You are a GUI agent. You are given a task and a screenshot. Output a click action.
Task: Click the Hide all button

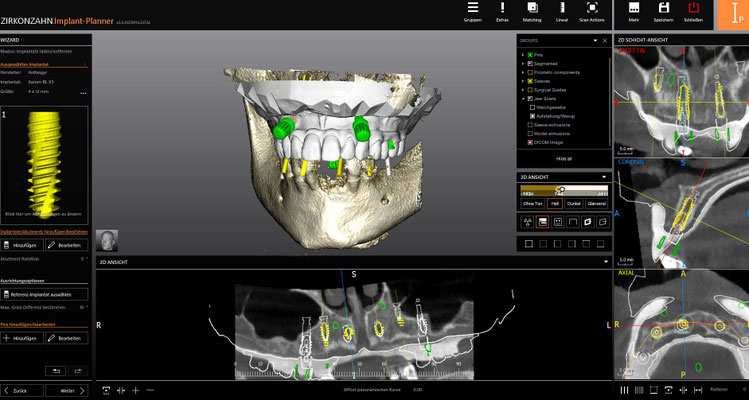point(564,158)
